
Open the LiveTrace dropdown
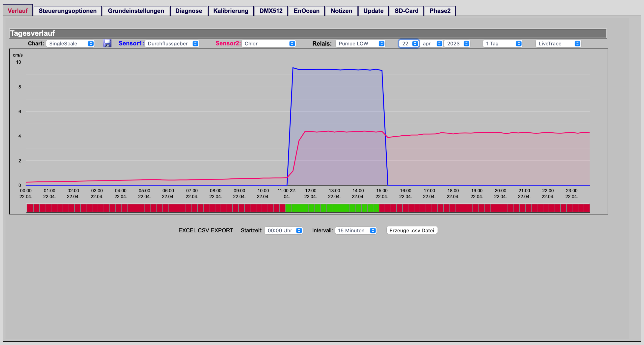pyautogui.click(x=558, y=44)
